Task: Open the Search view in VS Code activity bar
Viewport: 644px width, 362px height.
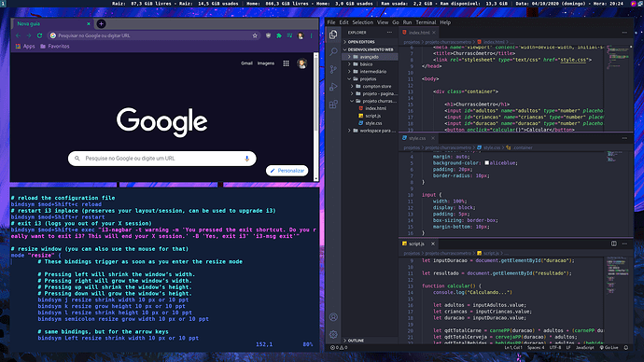Action: [x=333, y=51]
